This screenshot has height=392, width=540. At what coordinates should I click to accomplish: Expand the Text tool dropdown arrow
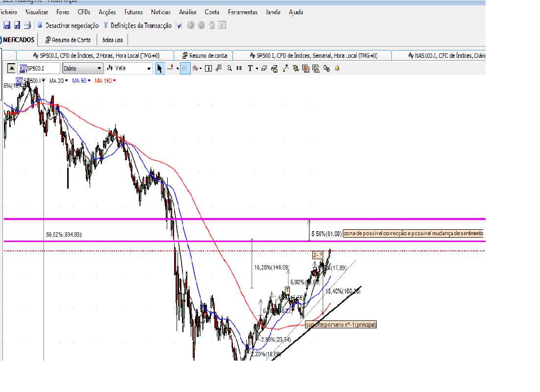257,69
